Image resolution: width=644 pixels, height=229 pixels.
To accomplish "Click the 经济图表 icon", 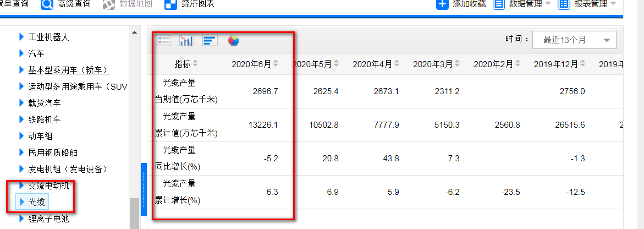I will click(x=171, y=4).
